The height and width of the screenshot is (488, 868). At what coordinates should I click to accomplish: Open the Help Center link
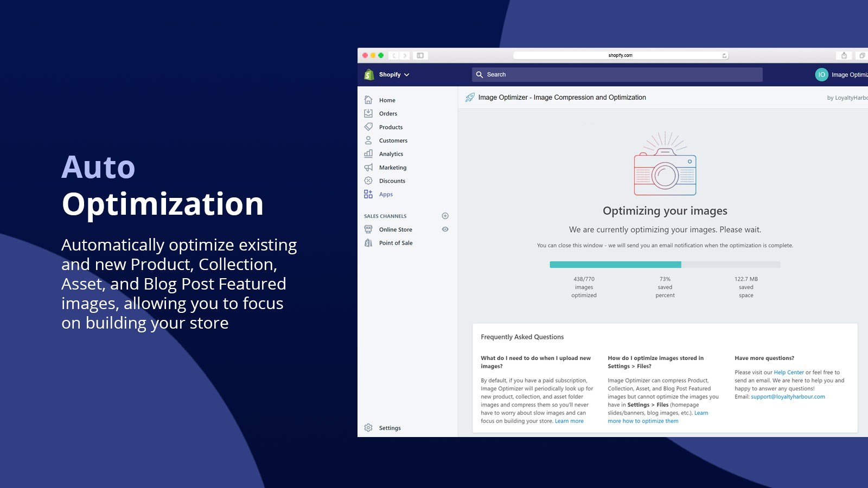coord(789,373)
